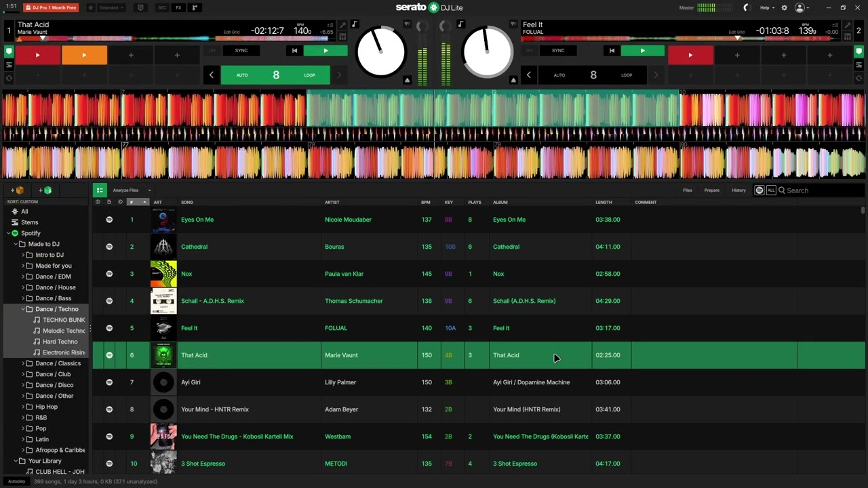Sort the library by ARTIST column
The height and width of the screenshot is (488, 868).
369,202
